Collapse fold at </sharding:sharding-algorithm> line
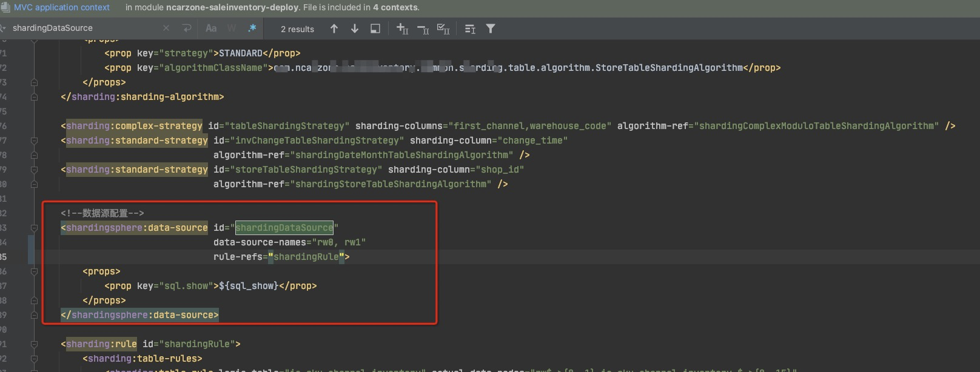Screen dimensions: 980x372 point(34,97)
